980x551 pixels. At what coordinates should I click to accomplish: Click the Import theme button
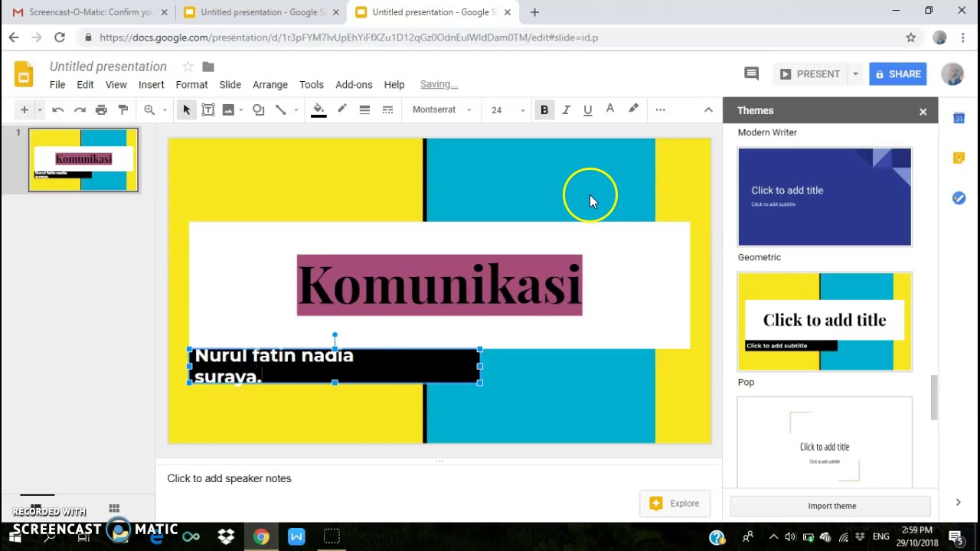[831, 506]
